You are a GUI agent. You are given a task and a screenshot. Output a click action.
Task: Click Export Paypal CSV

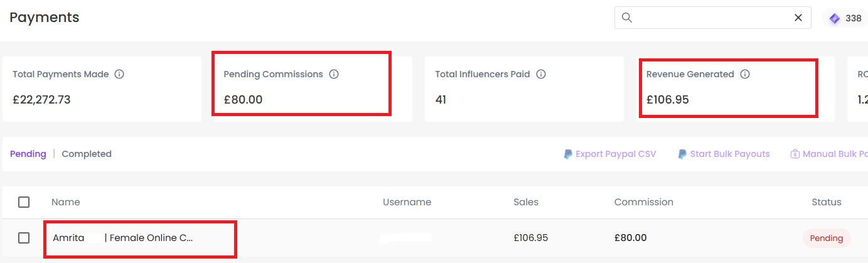pyautogui.click(x=616, y=154)
